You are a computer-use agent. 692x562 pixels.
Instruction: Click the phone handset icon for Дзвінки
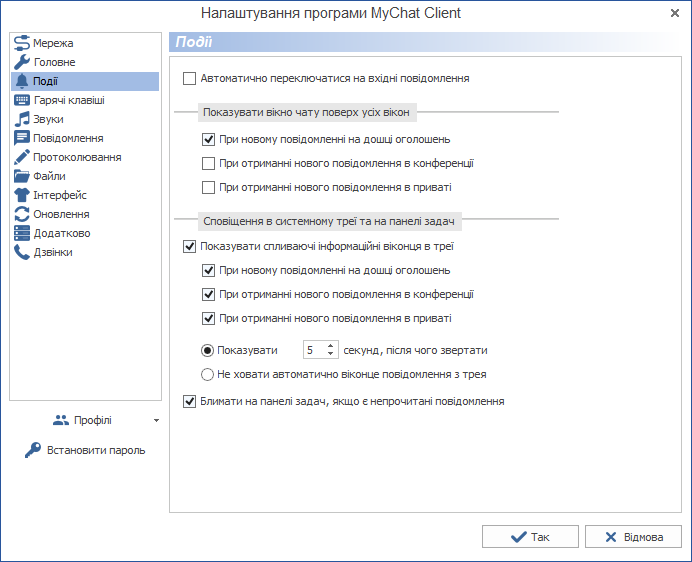pyautogui.click(x=22, y=252)
